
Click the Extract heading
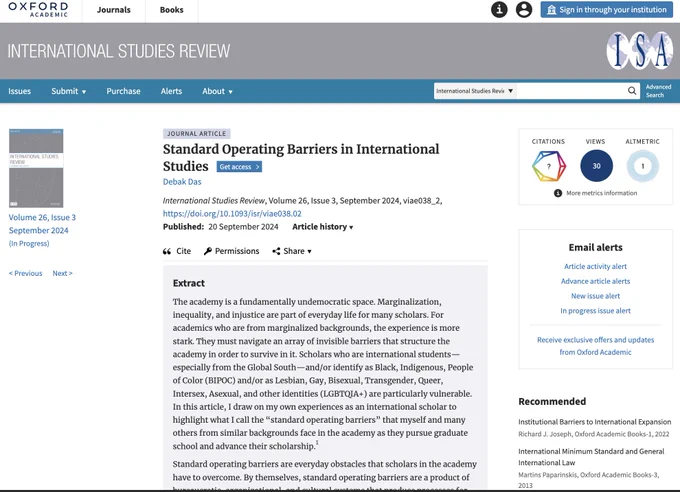click(189, 283)
